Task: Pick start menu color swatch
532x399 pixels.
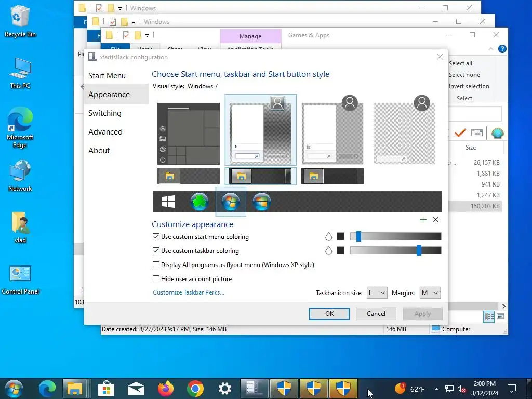Action: tap(340, 236)
